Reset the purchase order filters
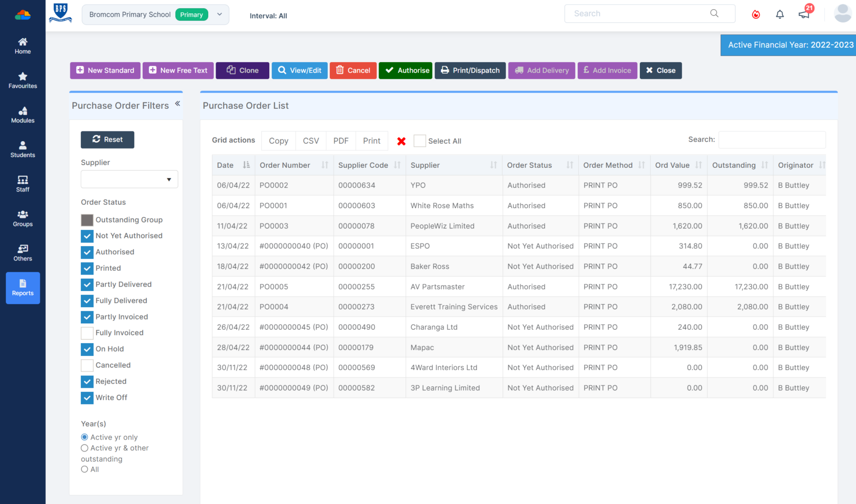 [x=107, y=139]
